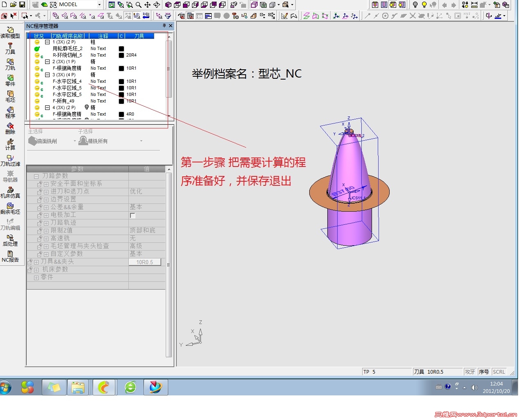
Task: Toggle the yellow light bulb in toolbar
Action: (424, 5)
